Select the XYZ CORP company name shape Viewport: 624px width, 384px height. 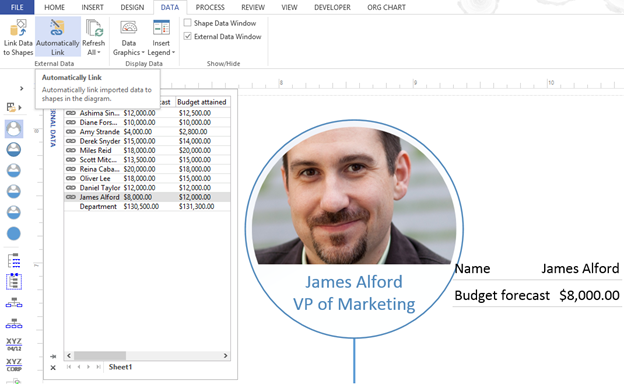point(14,365)
